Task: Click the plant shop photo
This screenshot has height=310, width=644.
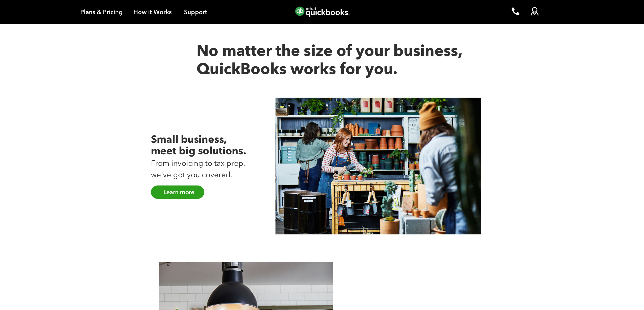Action: [x=378, y=166]
